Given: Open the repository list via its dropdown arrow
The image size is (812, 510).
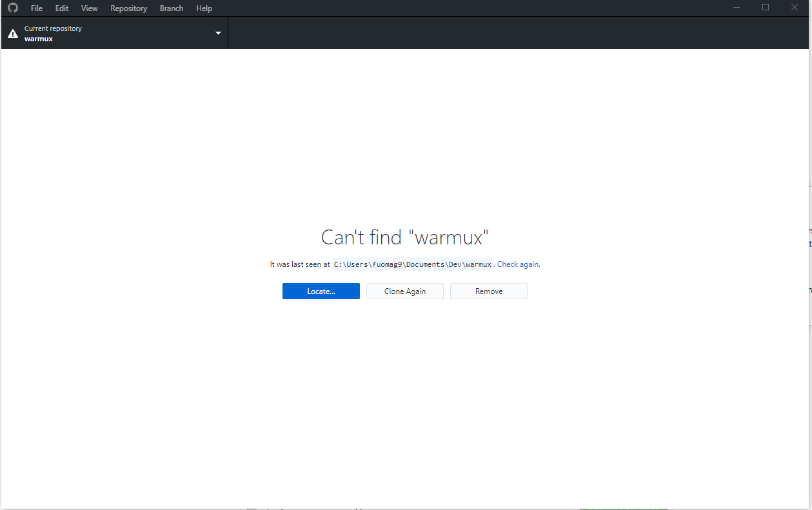Looking at the screenshot, I should point(218,33).
